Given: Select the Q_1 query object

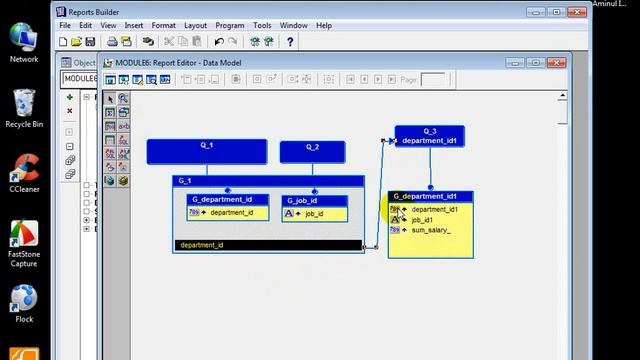Looking at the screenshot, I should pyautogui.click(x=207, y=152).
